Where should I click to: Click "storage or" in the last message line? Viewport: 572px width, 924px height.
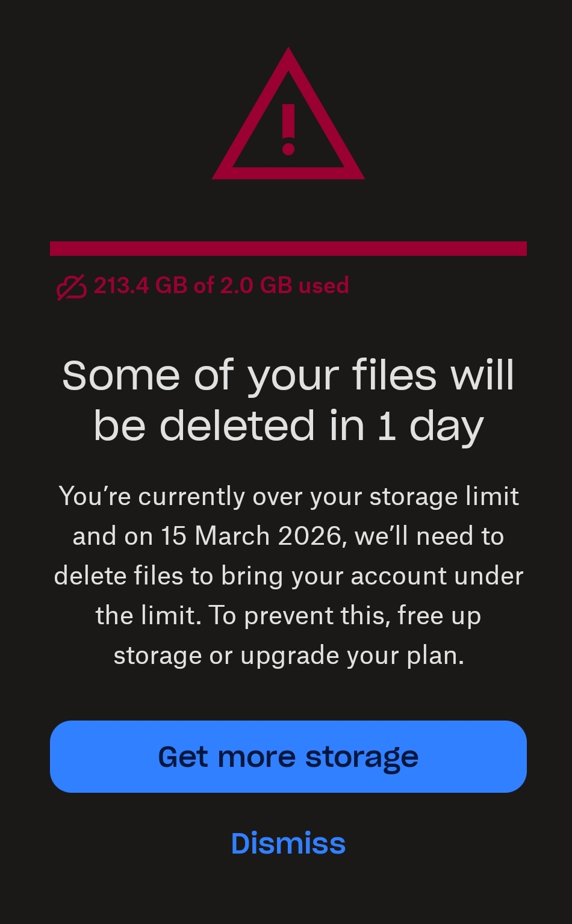(173, 656)
